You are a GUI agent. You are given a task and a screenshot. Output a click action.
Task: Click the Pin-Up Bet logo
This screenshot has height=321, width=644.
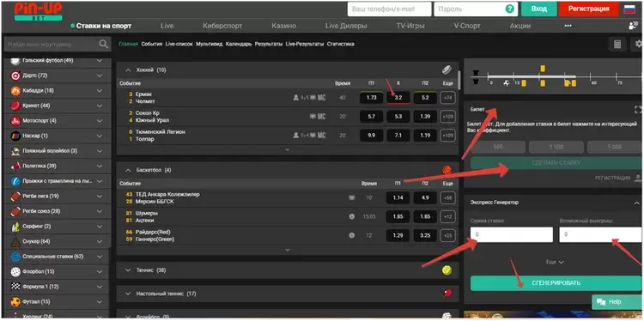point(38,11)
